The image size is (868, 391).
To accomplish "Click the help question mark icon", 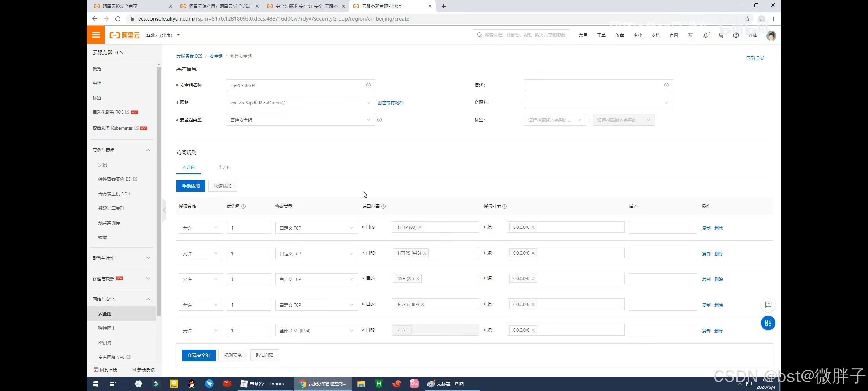I will 736,35.
